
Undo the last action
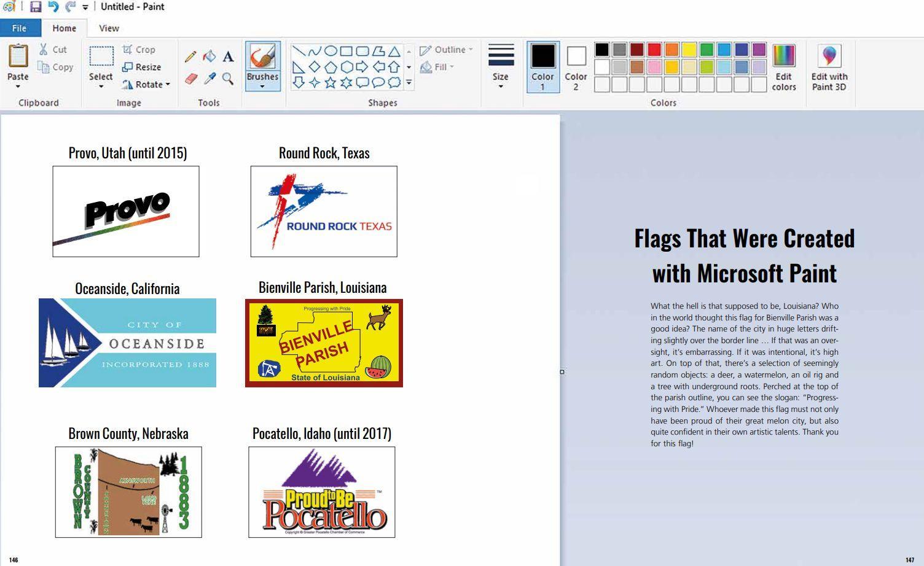(53, 7)
